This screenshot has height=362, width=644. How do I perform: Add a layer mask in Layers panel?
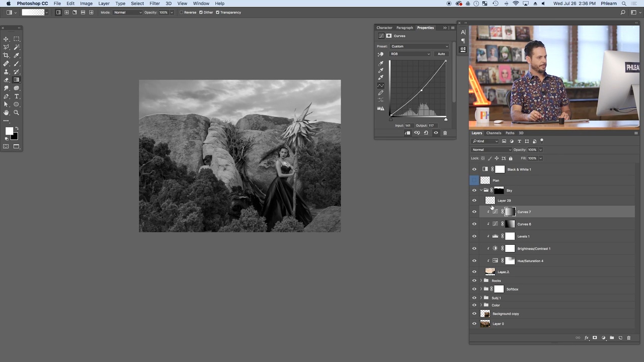pyautogui.click(x=595, y=338)
